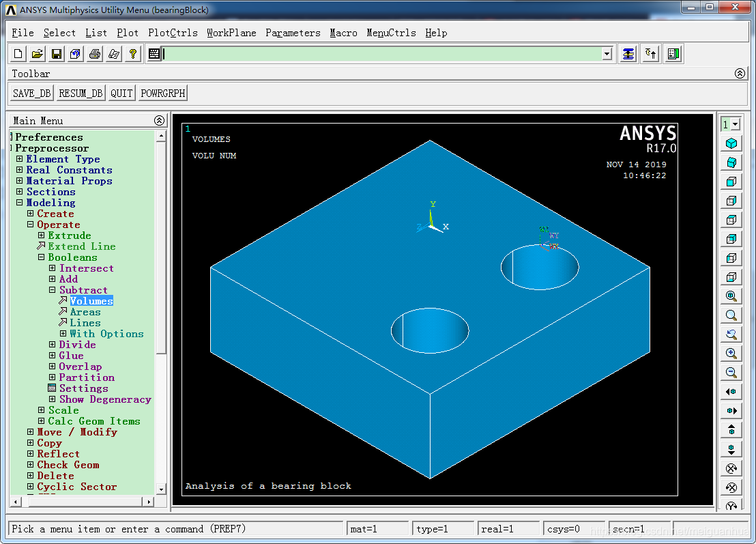Viewport: 756px width, 544px height.
Task: Open the List menu
Action: [96, 33]
